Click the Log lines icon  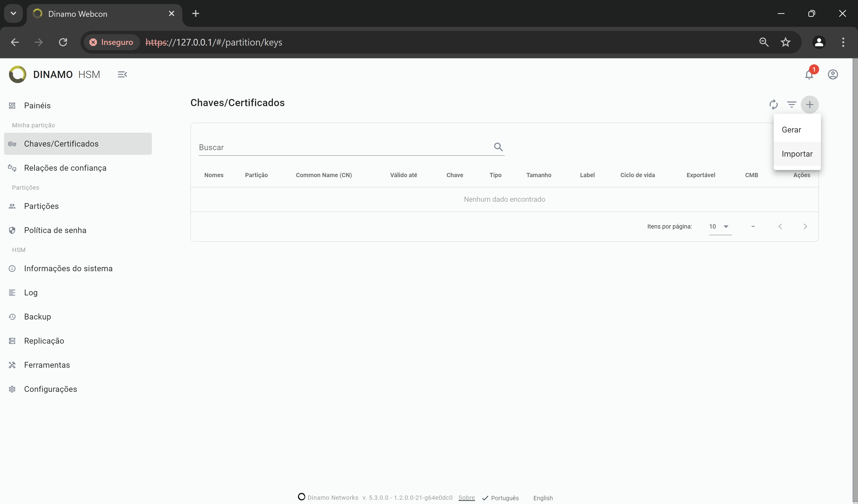pos(12,292)
